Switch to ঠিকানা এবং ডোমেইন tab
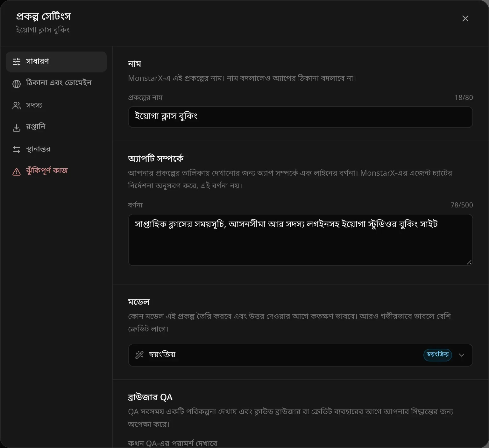Screen dimensions: 489x448 pyautogui.click(x=56, y=83)
